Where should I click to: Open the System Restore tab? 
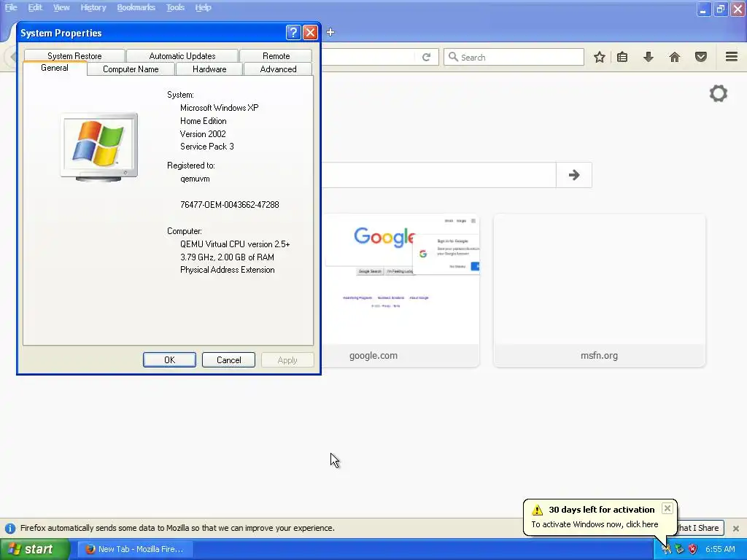[74, 55]
